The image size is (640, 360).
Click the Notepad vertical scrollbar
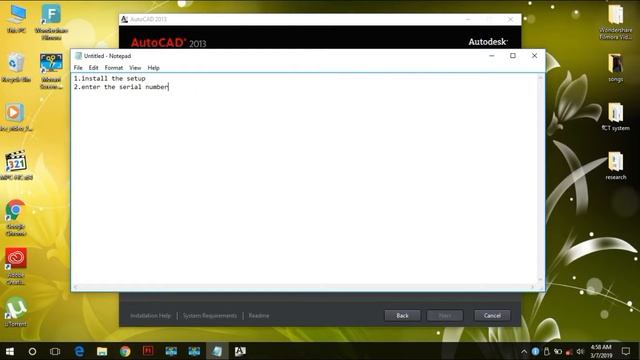click(x=541, y=179)
